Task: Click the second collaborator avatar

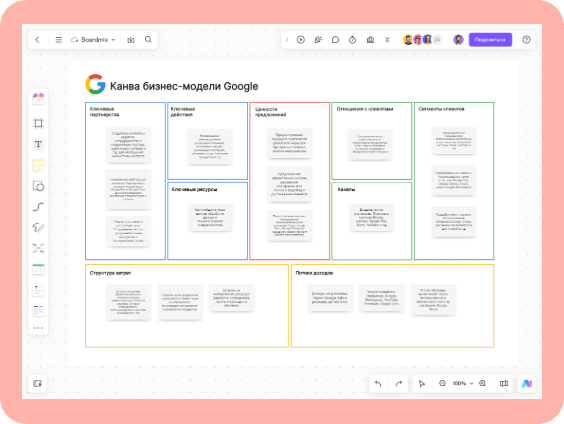Action: click(x=418, y=40)
